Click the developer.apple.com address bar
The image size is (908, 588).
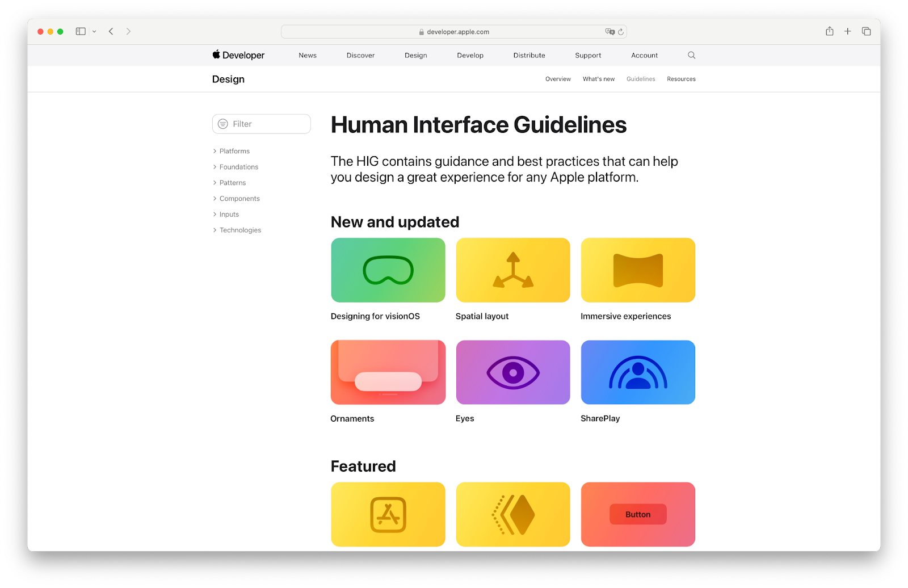coord(453,32)
